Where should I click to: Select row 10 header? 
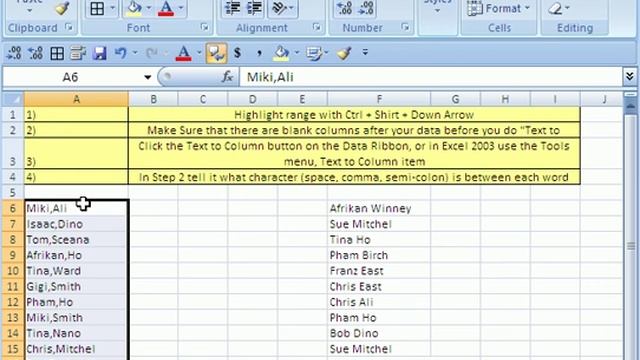13,271
